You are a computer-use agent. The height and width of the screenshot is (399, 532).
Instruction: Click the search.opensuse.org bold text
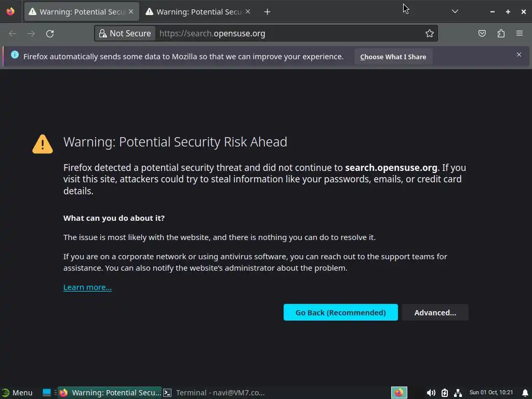391,168
